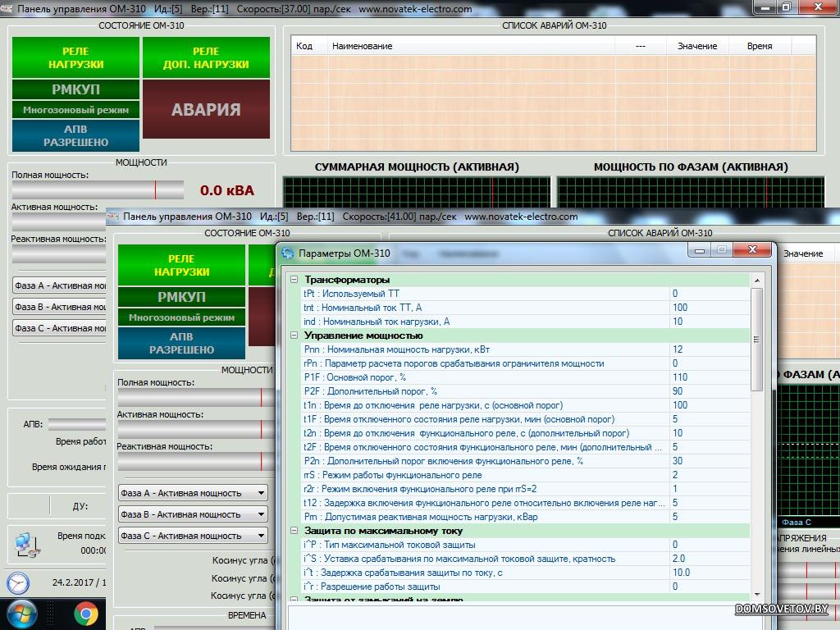
Task: Click the clock icon beside the date 24.2.2017
Action: 18,583
